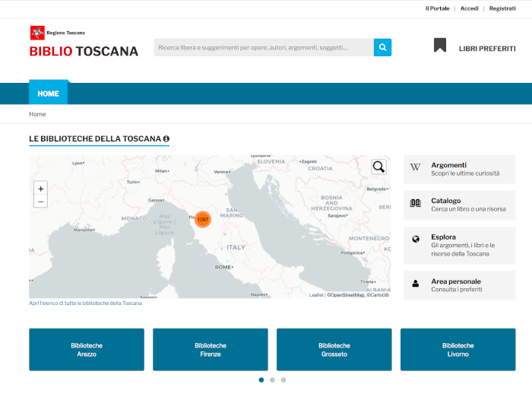
Task: Open the Catalogo card
Action: (459, 205)
